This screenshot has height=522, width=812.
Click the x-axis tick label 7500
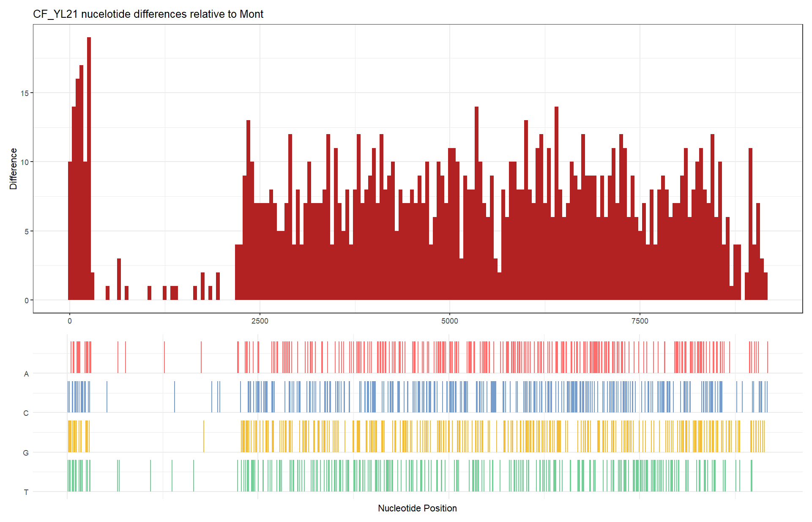[x=640, y=321]
